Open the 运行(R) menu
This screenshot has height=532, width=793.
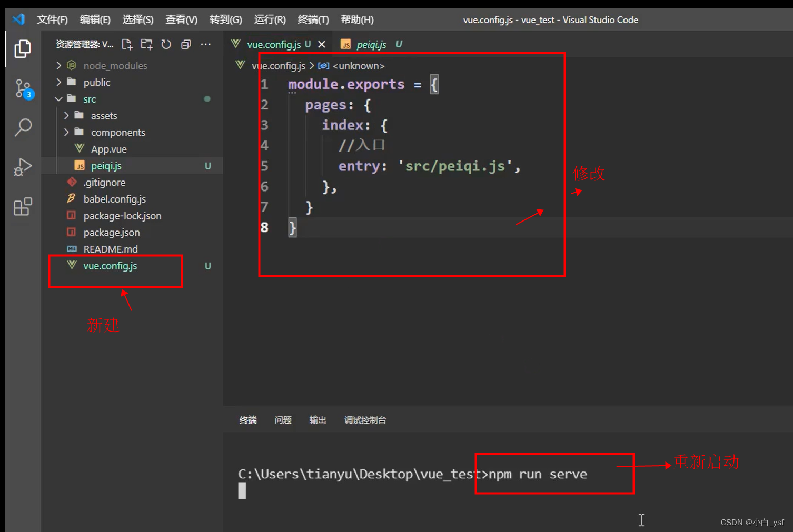(x=270, y=19)
